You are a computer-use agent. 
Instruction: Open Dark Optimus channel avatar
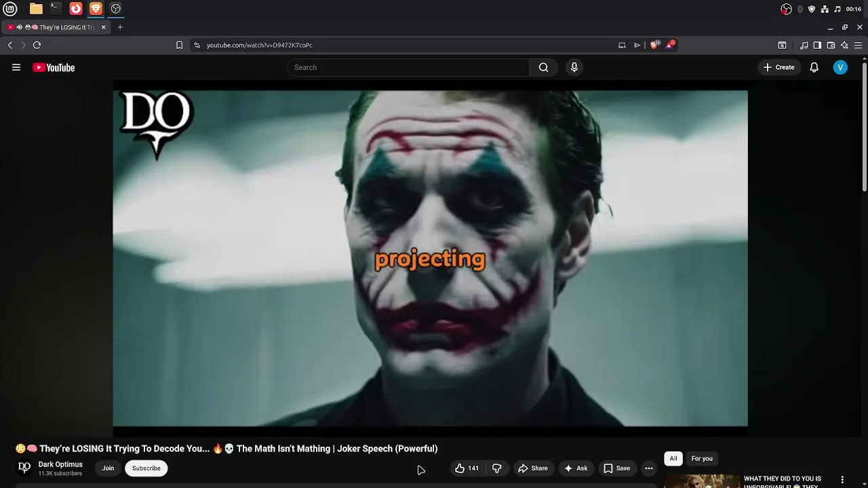(x=24, y=468)
